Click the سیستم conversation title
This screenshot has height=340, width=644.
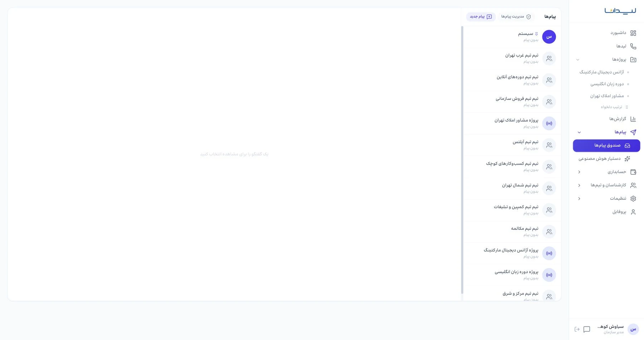(526, 34)
